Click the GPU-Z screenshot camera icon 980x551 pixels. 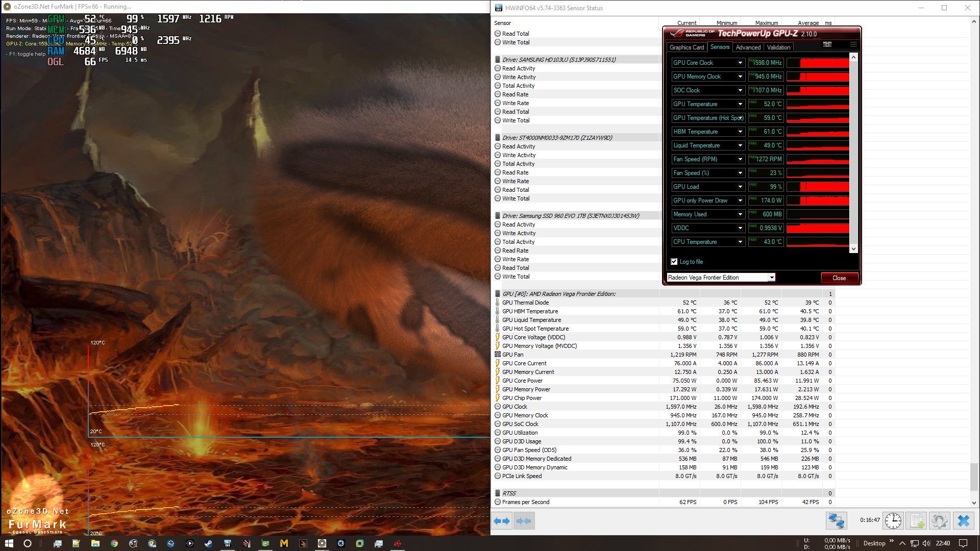[827, 45]
